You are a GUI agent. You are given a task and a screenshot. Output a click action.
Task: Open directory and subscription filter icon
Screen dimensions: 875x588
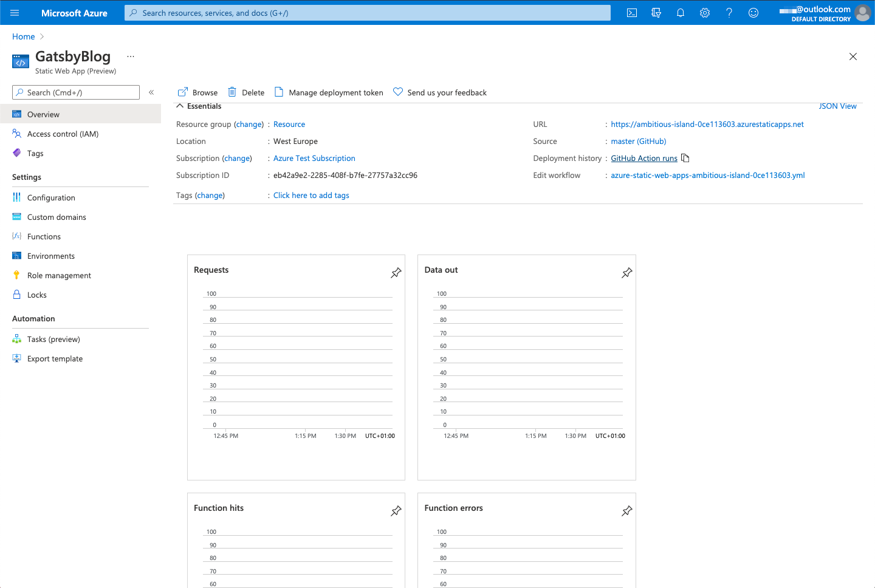pos(656,13)
